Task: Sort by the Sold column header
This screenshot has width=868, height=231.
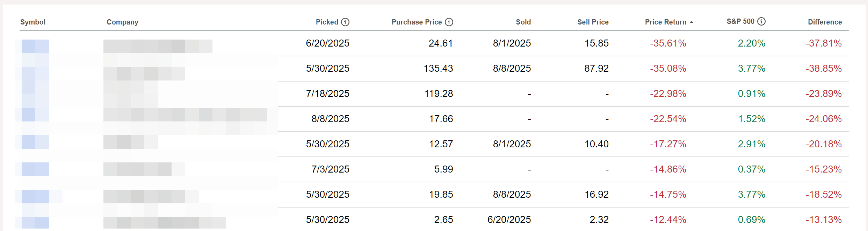Action: tap(523, 22)
